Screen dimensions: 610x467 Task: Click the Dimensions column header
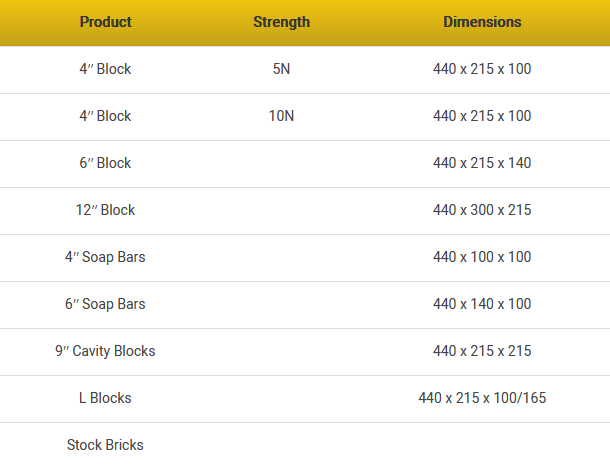[x=482, y=22]
